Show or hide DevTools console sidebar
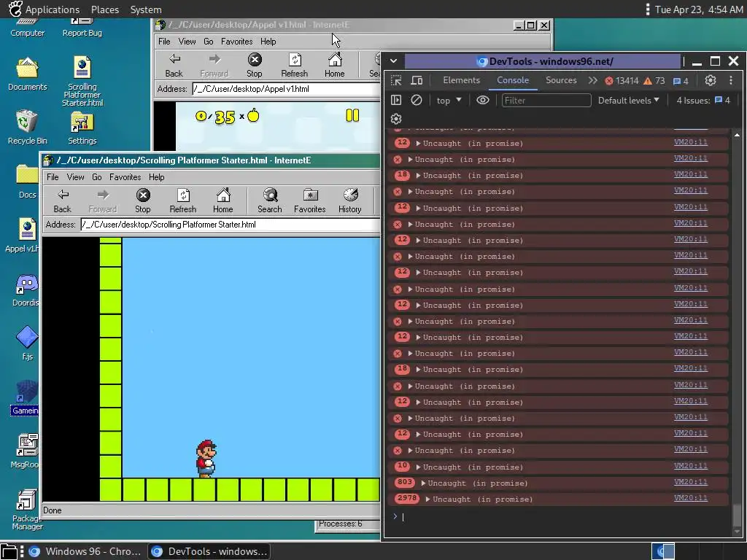The image size is (747, 560). (396, 100)
